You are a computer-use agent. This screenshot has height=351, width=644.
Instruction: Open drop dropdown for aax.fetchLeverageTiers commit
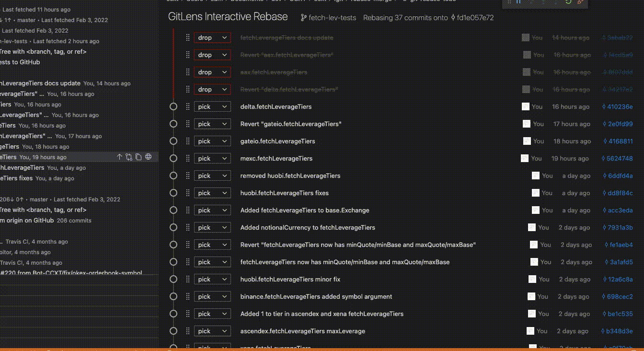212,72
